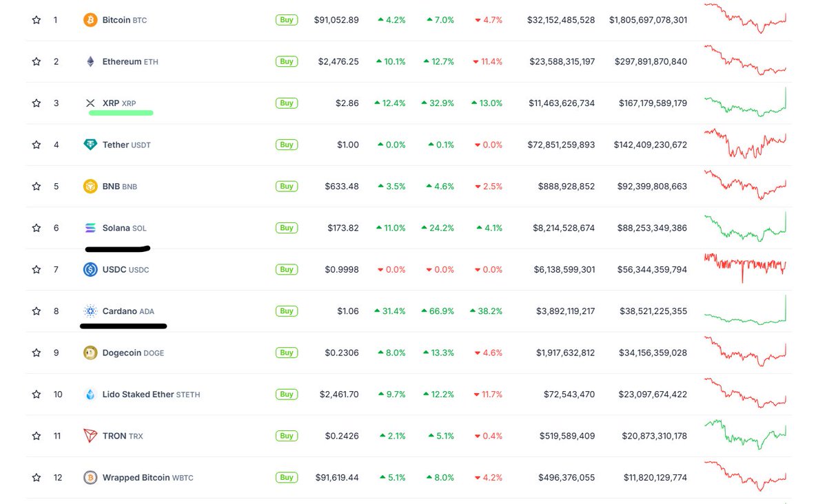Image resolution: width=827 pixels, height=504 pixels.
Task: Click Buy in the BNB row
Action: tap(287, 187)
